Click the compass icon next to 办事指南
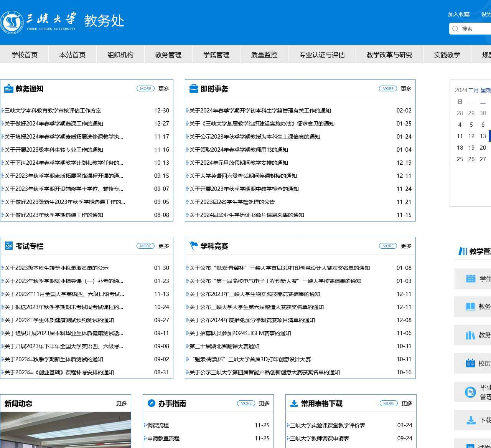The image size is (491, 448). [x=150, y=403]
